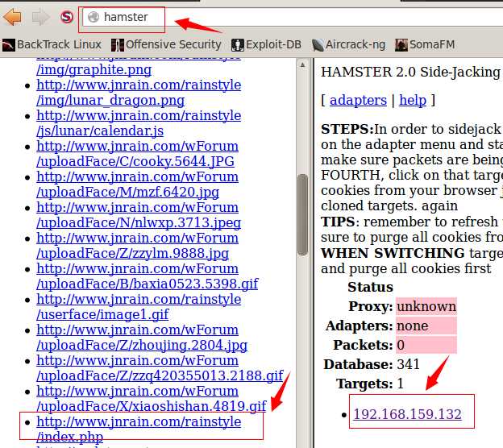Image resolution: width=503 pixels, height=448 pixels.
Task: Go back with the orange arrow button
Action: pyautogui.click(x=12, y=17)
